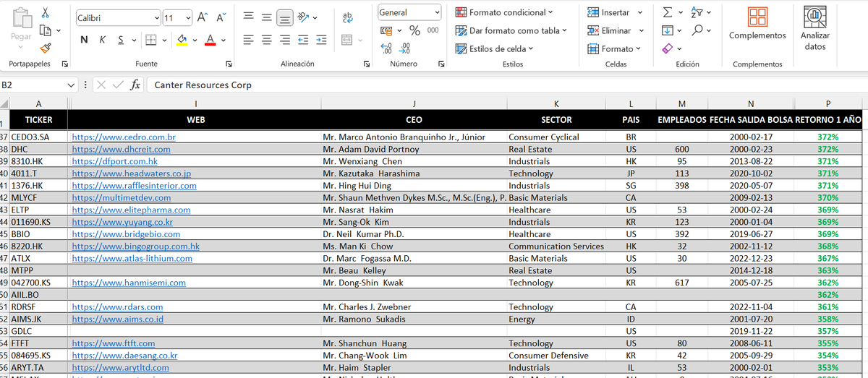Increase font size with the larger A icon
The height and width of the screenshot is (378, 868).
(203, 17)
